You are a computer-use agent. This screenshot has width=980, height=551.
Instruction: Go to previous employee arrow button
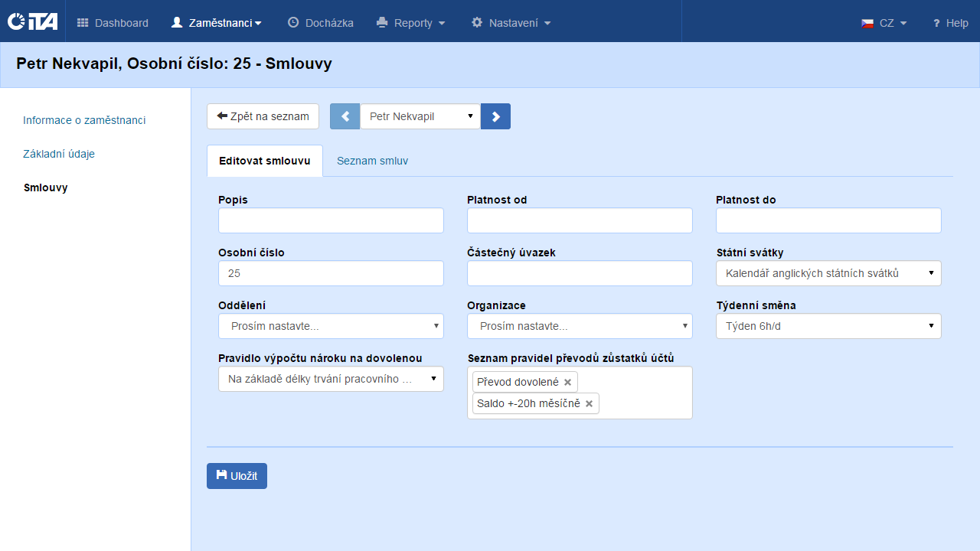(345, 116)
